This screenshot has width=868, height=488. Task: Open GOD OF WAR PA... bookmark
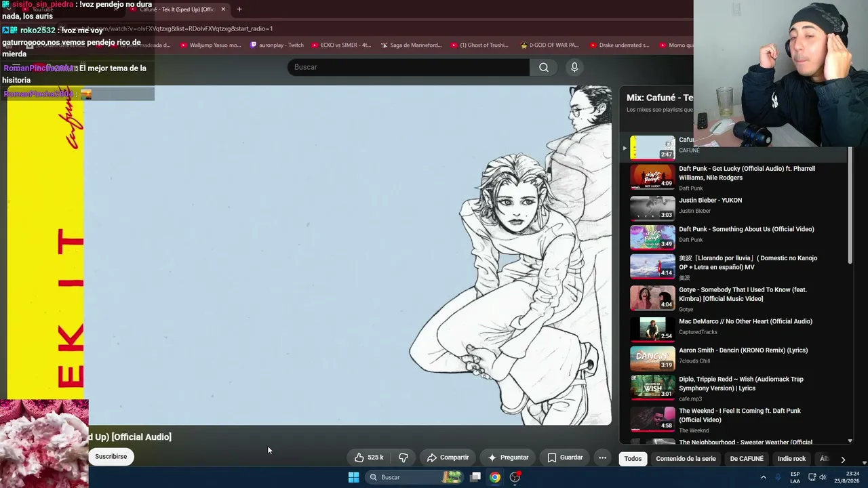point(549,45)
